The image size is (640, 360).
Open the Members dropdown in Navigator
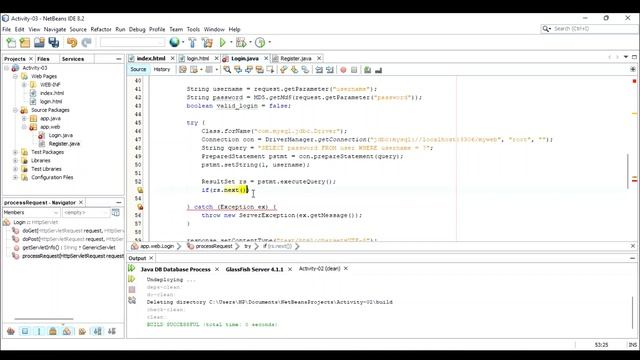pyautogui.click(x=31, y=213)
